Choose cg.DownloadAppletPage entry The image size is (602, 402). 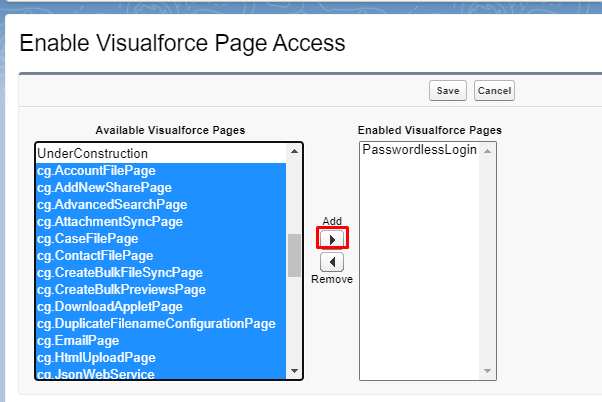(x=110, y=306)
